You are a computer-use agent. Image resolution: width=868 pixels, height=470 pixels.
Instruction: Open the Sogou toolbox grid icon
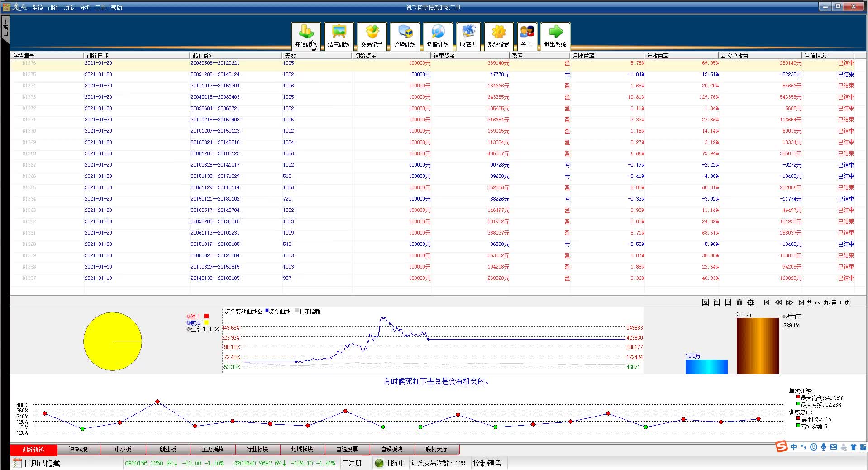click(x=863, y=447)
